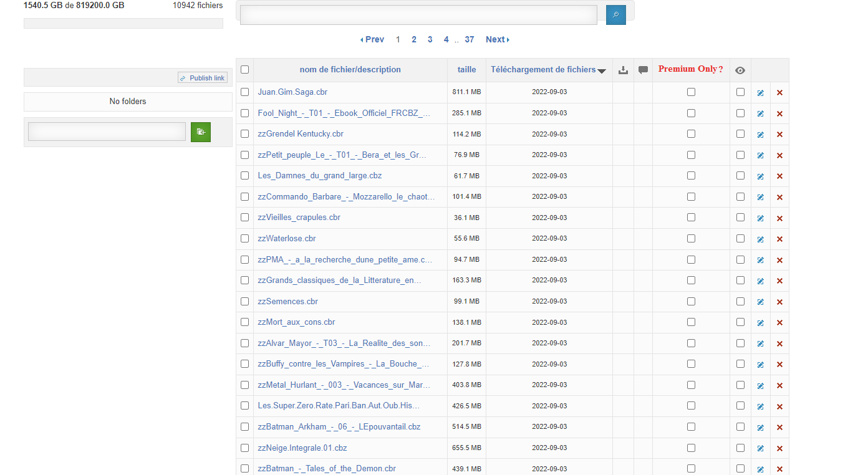Delete the Fool_Night T01 file entry
Image resolution: width=868 pixels, height=475 pixels.
tap(779, 114)
